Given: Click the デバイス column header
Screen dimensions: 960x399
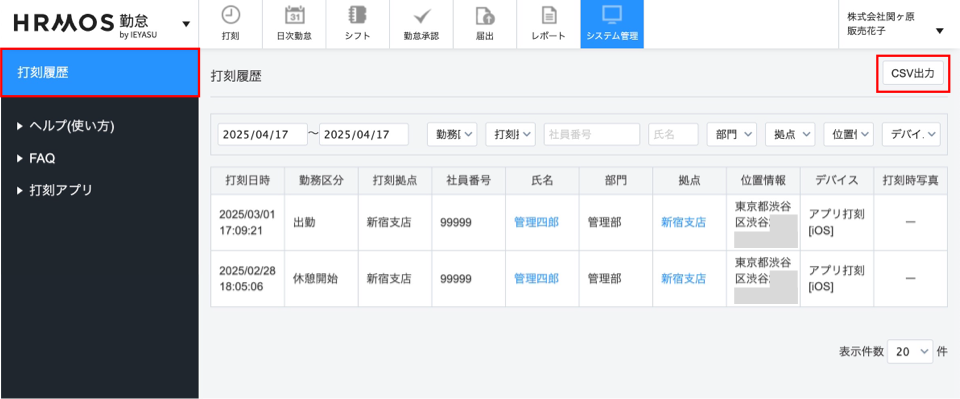Looking at the screenshot, I should coord(837,181).
